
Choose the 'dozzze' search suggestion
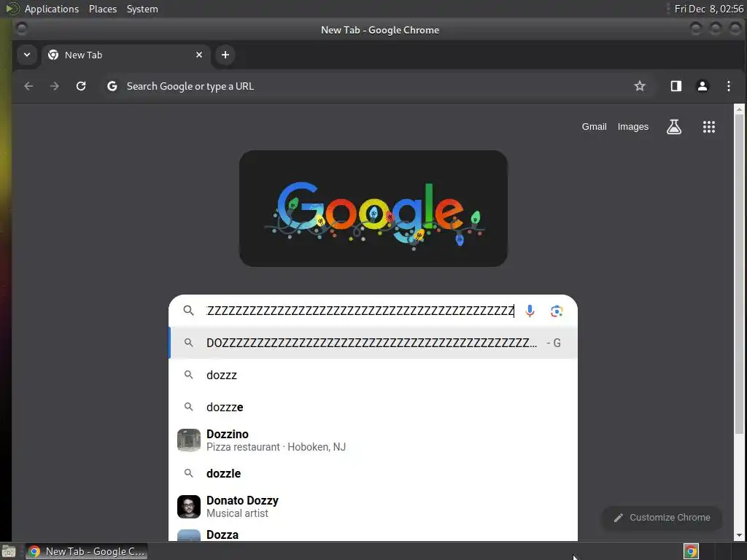373,407
